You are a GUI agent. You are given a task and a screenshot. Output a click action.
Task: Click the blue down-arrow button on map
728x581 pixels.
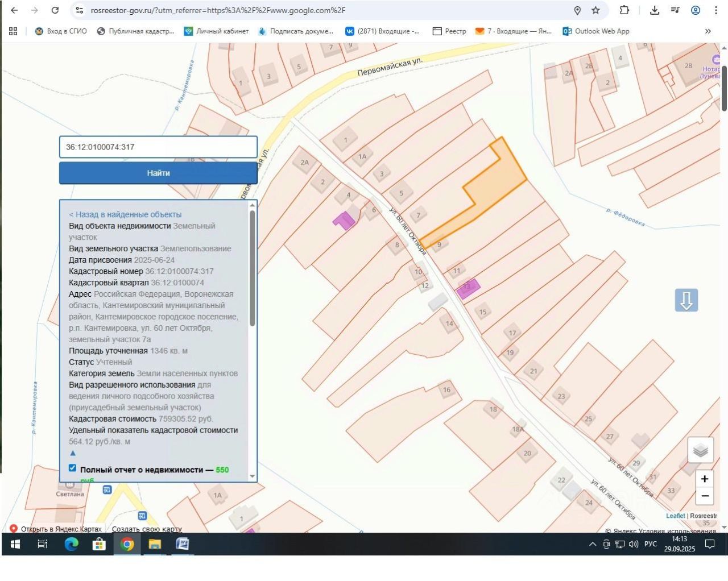tap(686, 300)
